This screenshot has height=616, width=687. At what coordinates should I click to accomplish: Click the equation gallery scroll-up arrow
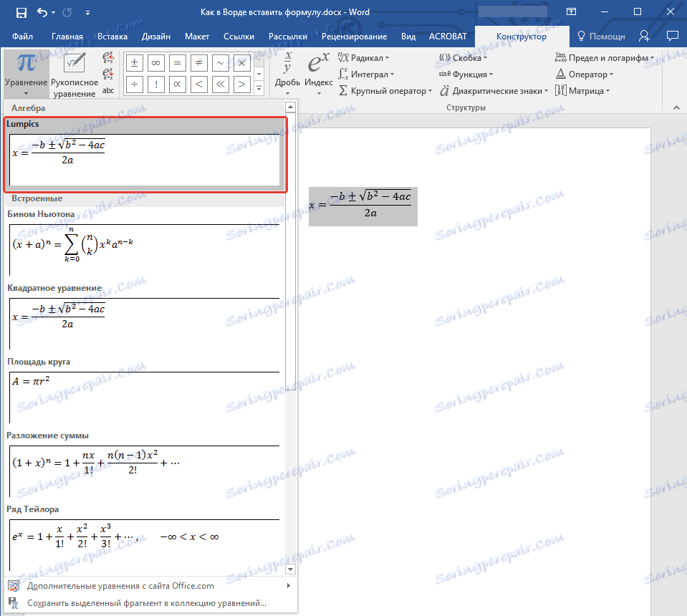pyautogui.click(x=290, y=107)
